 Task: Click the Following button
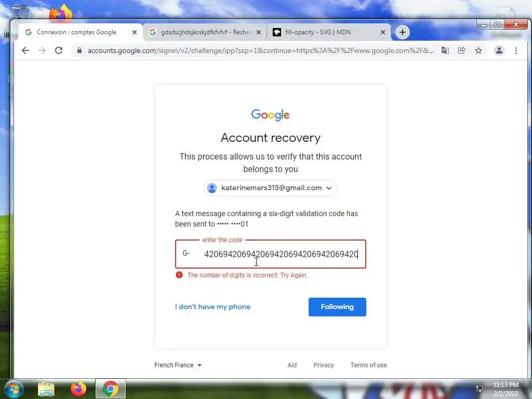pyautogui.click(x=337, y=307)
